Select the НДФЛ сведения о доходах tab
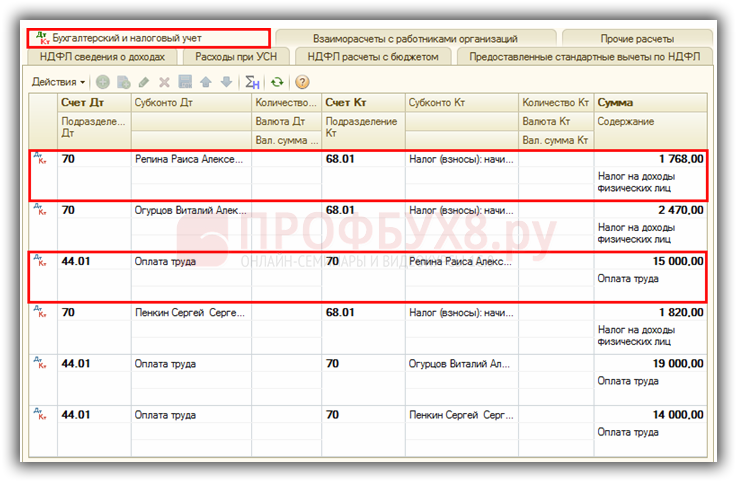The width and height of the screenshot is (737, 482). tap(102, 57)
